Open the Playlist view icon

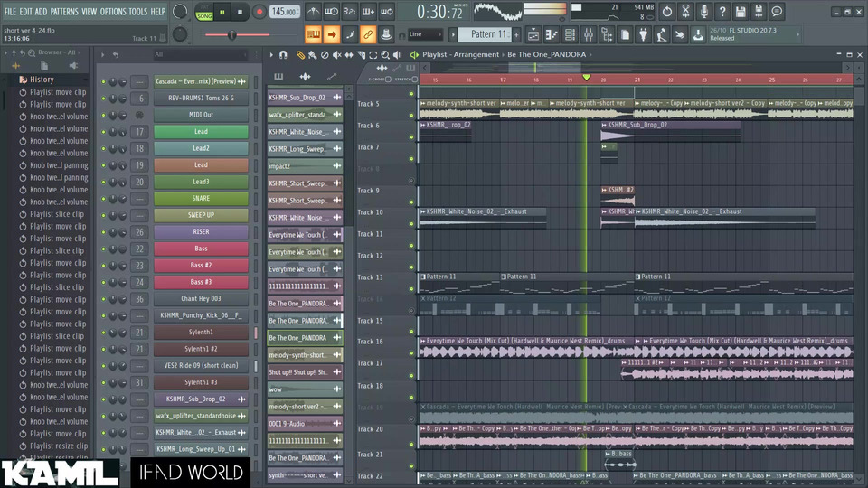533,35
